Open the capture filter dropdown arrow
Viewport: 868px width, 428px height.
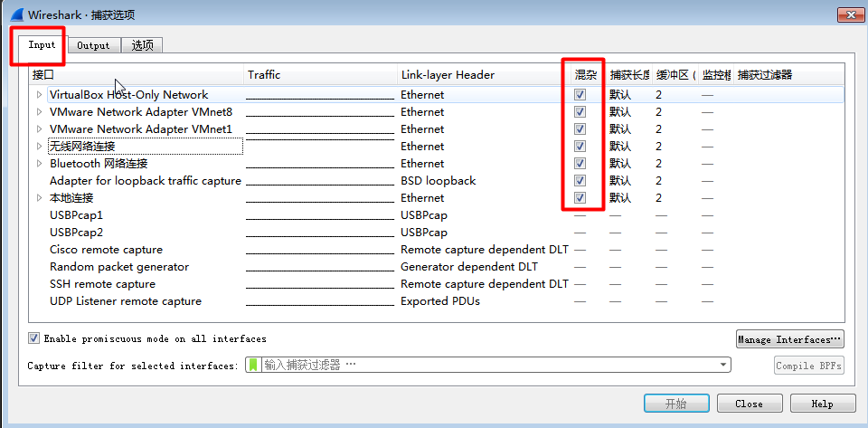pyautogui.click(x=723, y=365)
